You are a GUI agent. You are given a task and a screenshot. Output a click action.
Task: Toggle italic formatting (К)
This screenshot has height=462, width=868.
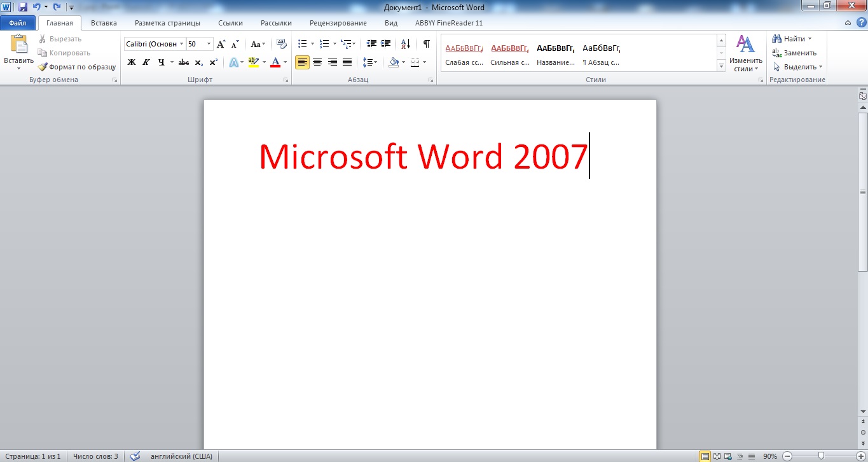[146, 62]
